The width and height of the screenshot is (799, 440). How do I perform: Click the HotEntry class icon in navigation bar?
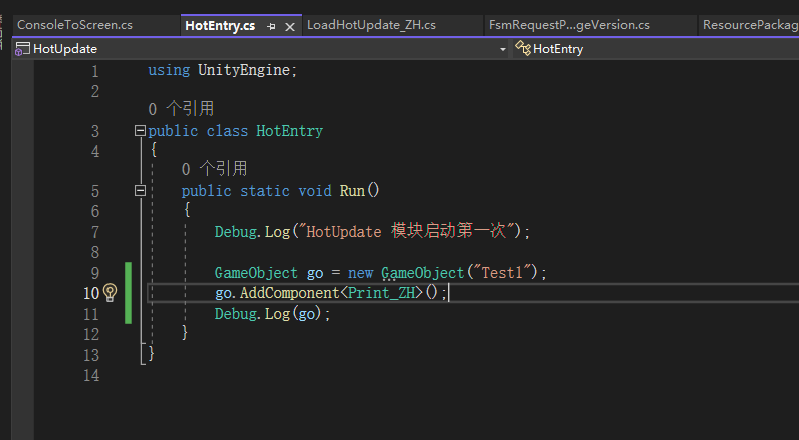[x=523, y=48]
